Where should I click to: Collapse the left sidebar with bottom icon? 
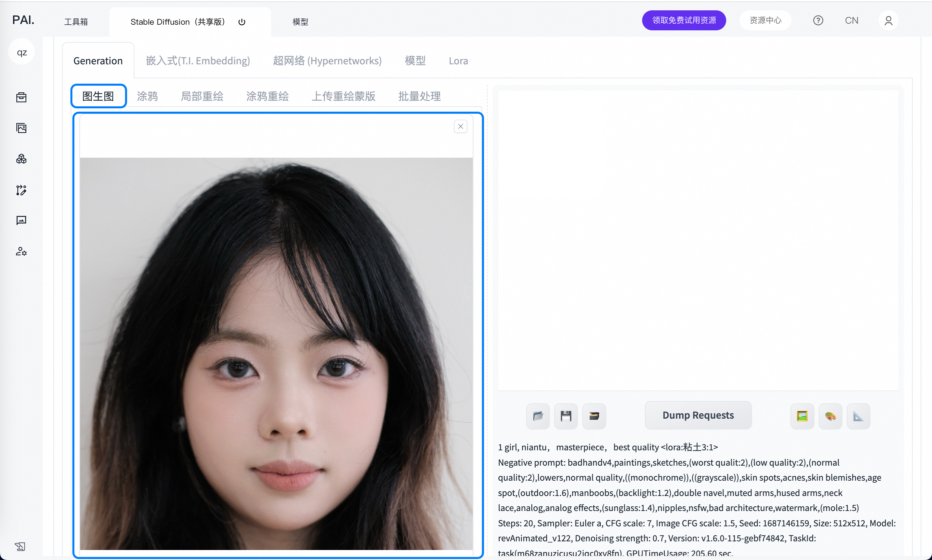tap(20, 546)
